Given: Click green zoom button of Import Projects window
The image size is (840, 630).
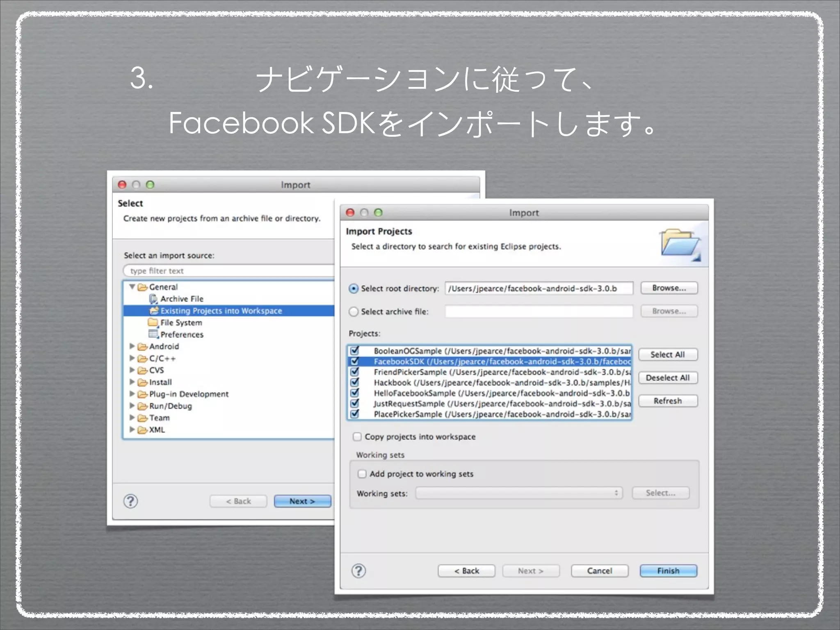Looking at the screenshot, I should pyautogui.click(x=378, y=212).
